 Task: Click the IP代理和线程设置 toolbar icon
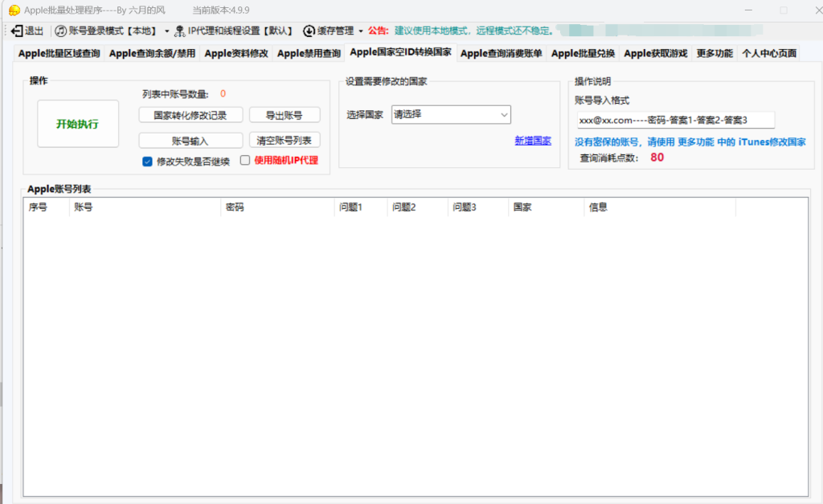pos(179,31)
